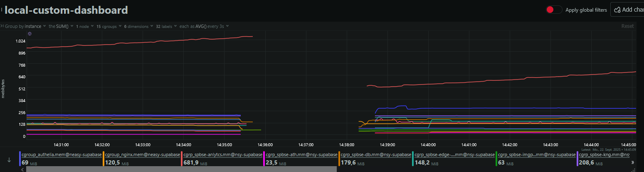Expand the 15 cgroups selector

click(x=109, y=26)
